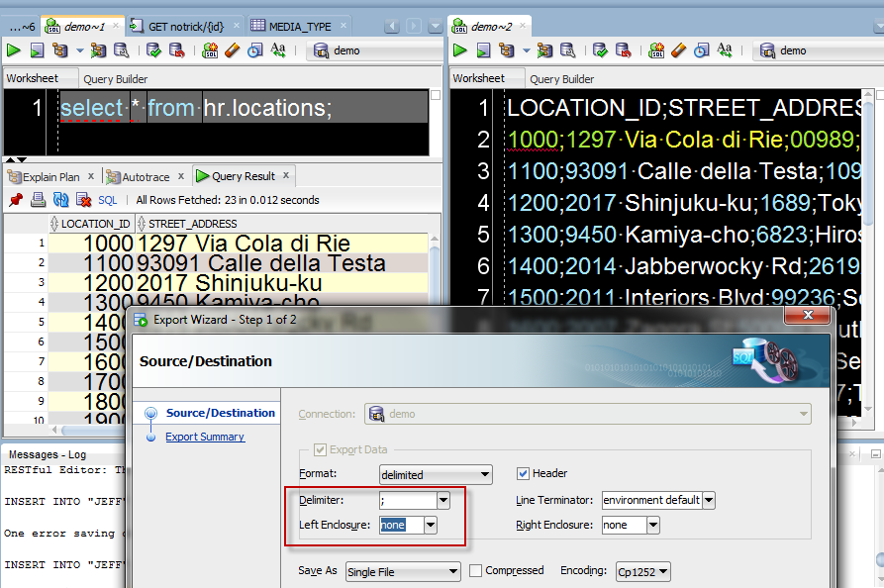Viewport: 884px width, 588px height.
Task: Open the Save As dropdown showing Single File
Action: [403, 571]
